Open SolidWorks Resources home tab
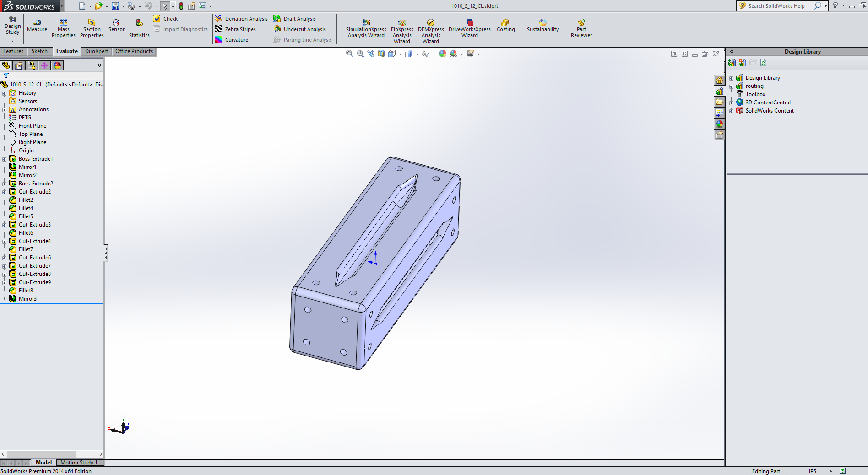The image size is (868, 475). coord(720,81)
